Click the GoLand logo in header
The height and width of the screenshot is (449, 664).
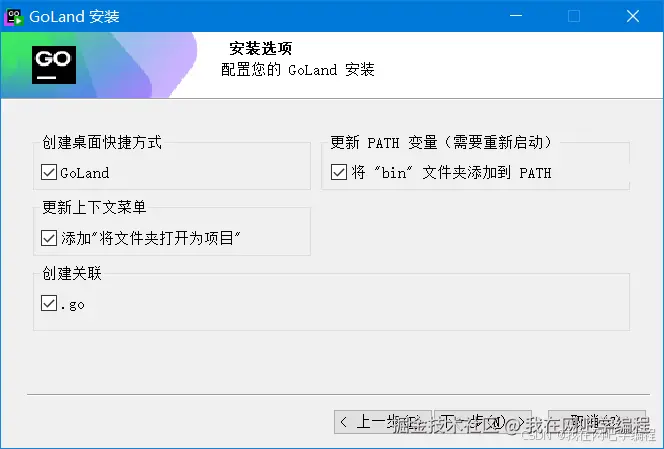(54, 65)
